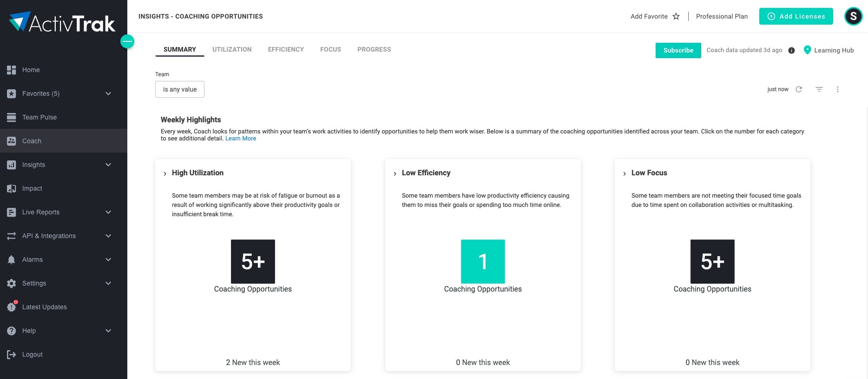Click the Latest Updates badge icon
Screen dimensions: 868x379
(x=12, y=306)
